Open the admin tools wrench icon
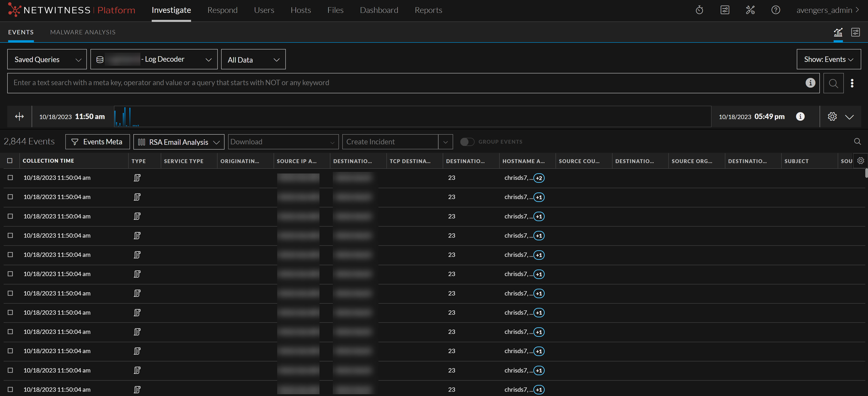 (750, 10)
